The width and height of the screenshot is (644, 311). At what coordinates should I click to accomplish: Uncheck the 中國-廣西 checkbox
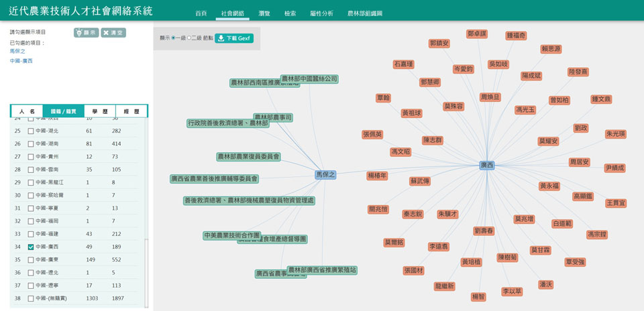pyautogui.click(x=31, y=247)
